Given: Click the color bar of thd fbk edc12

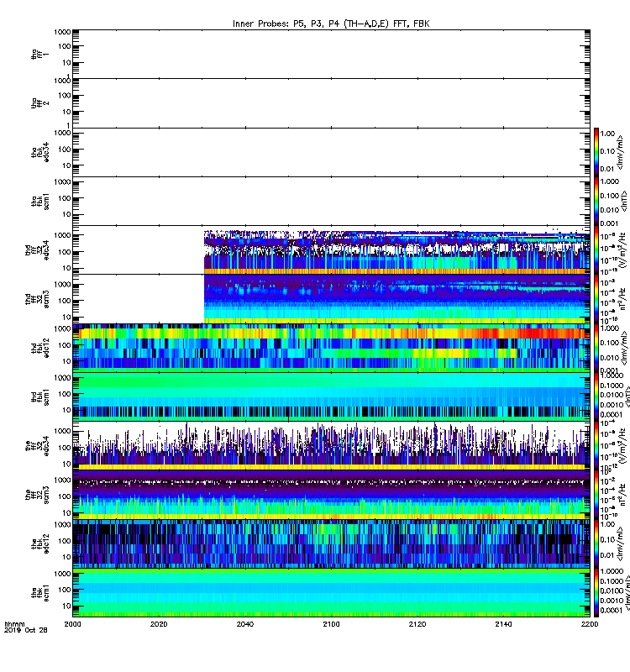Looking at the screenshot, I should (596, 348).
